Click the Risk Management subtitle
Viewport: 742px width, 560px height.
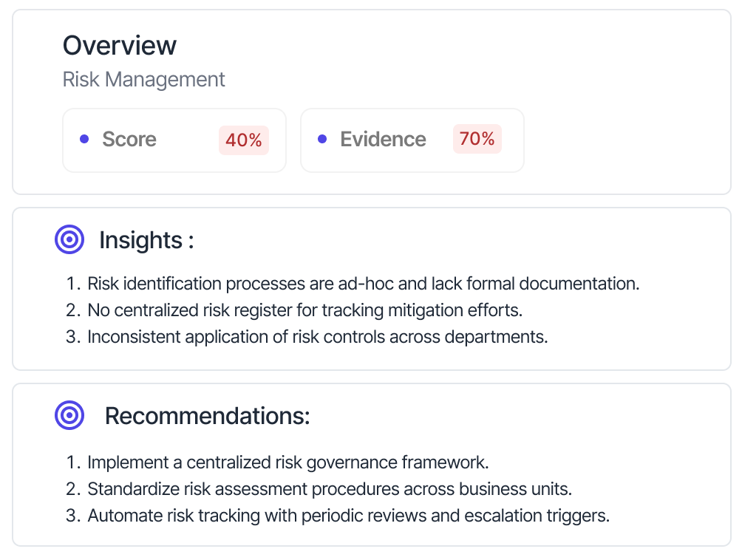pos(144,80)
